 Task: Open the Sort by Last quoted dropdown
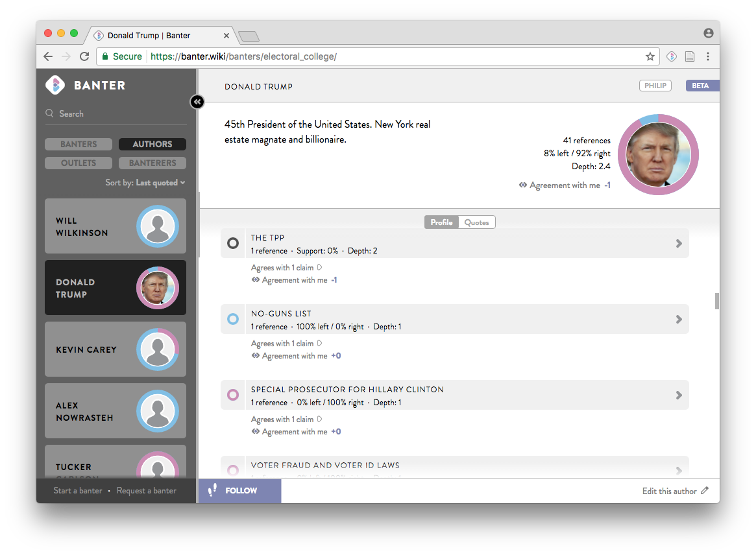[x=145, y=183]
